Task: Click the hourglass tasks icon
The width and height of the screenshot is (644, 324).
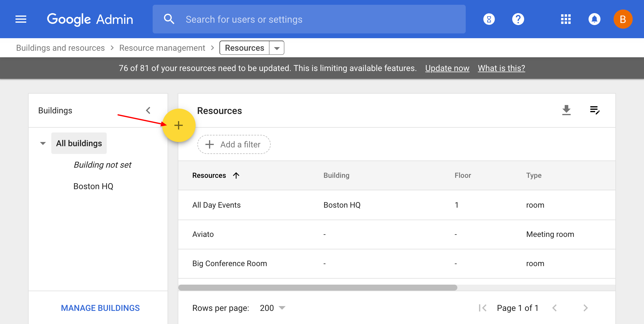Action: coord(489,19)
